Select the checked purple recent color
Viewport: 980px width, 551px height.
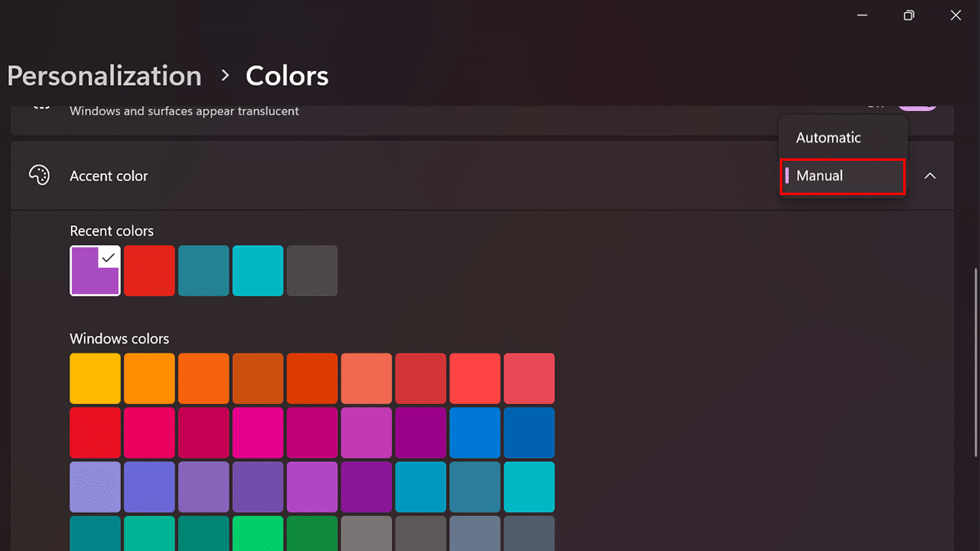point(95,270)
